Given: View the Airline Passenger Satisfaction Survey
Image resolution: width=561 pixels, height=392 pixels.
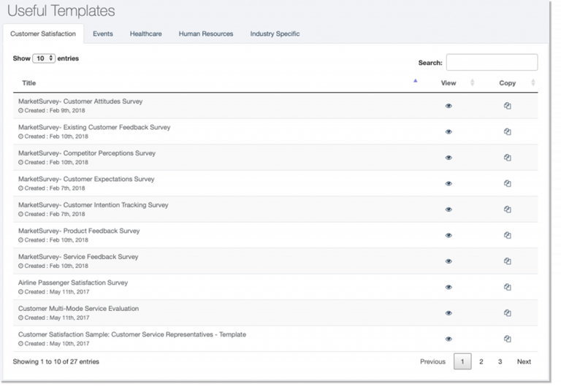Looking at the screenshot, I should 449,287.
